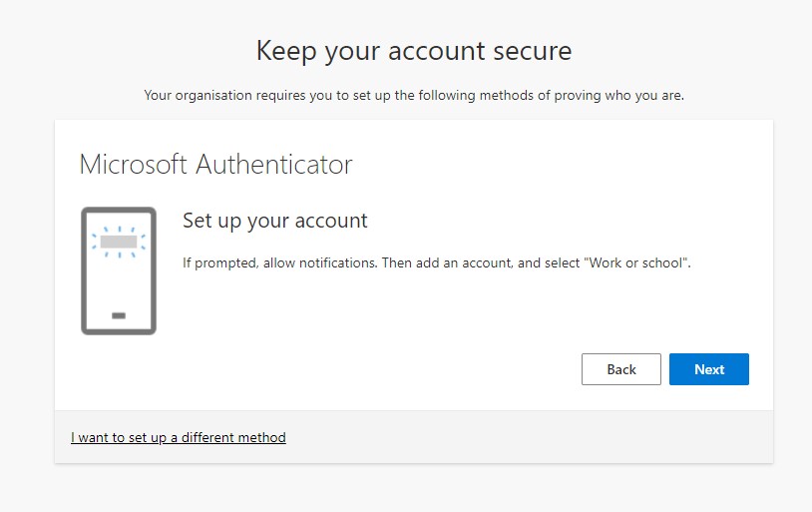This screenshot has width=812, height=512.
Task: Click the 'Your organisation requires you' description
Action: pyautogui.click(x=414, y=96)
